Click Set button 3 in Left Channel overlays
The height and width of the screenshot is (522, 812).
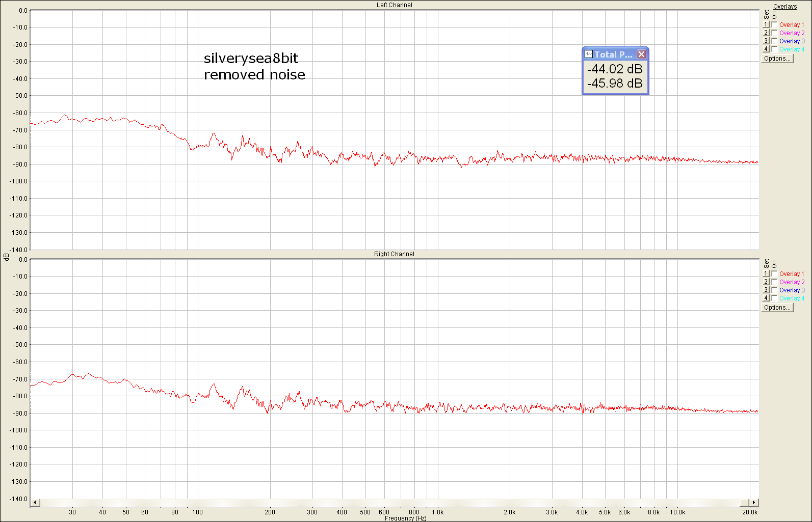766,41
